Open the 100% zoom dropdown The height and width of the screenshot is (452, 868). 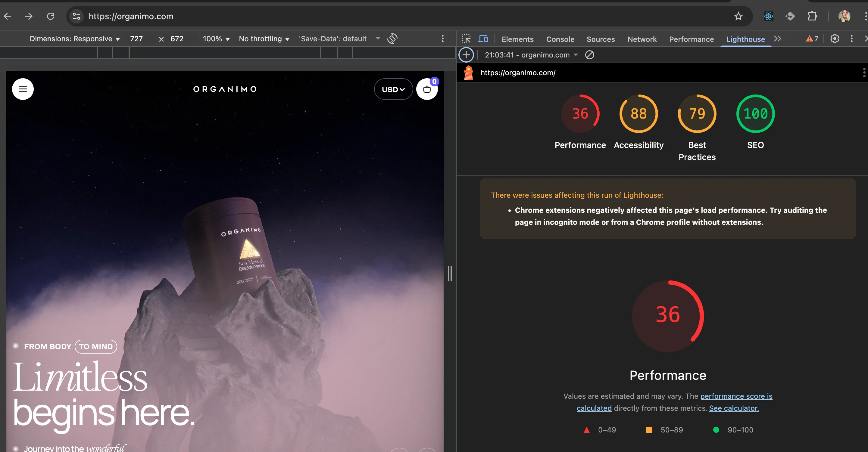pyautogui.click(x=216, y=39)
